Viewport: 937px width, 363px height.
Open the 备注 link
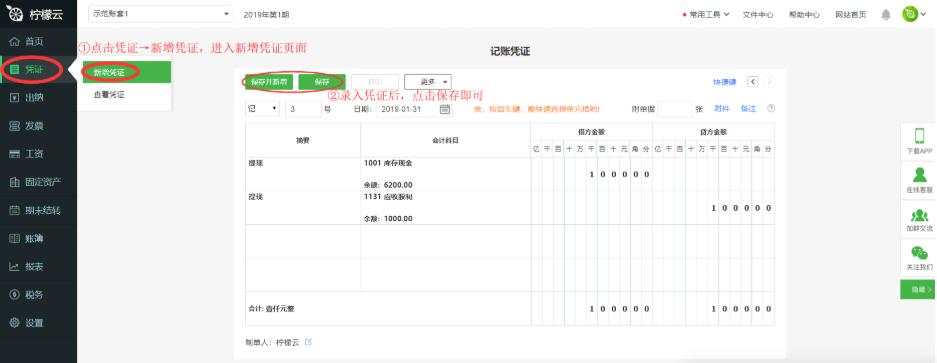(x=748, y=109)
